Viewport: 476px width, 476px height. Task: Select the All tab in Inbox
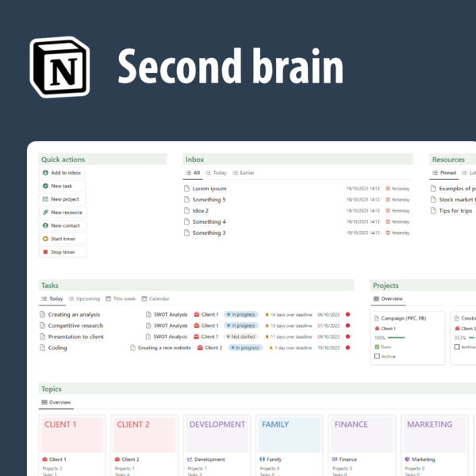[x=193, y=173]
